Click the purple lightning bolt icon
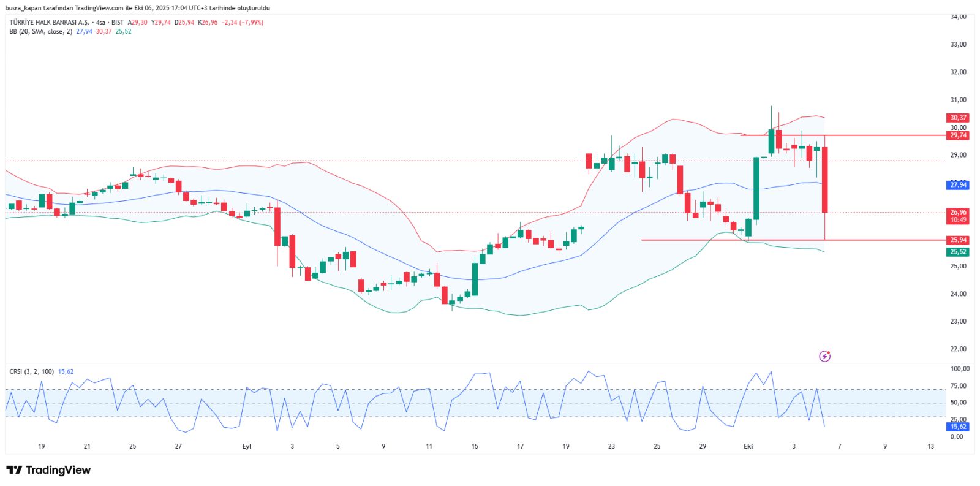The width and height of the screenshot is (980, 486). (824, 356)
